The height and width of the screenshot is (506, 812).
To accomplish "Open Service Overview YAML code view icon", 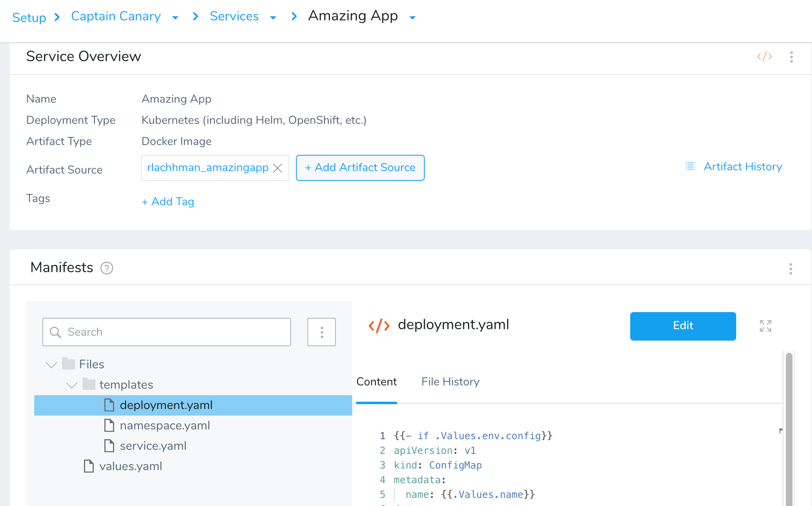I will point(764,57).
